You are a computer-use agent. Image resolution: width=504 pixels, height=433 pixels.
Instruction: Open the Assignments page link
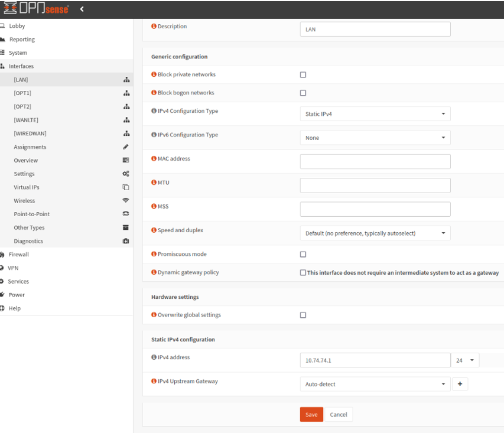pyautogui.click(x=30, y=147)
